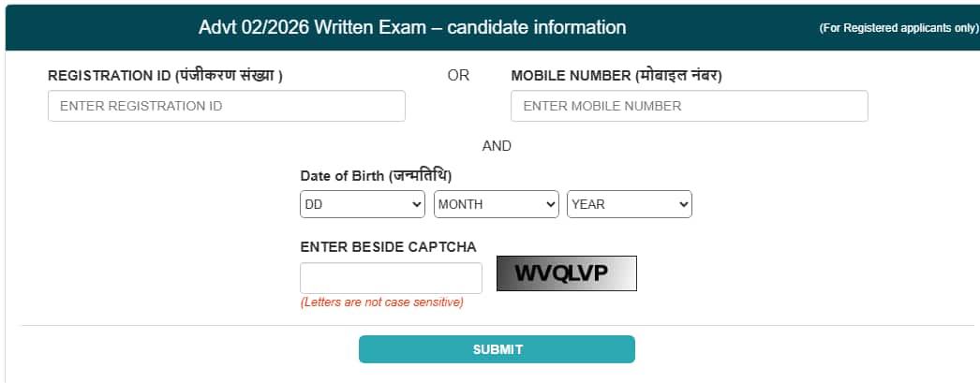The height and width of the screenshot is (383, 980).
Task: Click the ENTER REGISTRATION ID input field
Action: (226, 106)
